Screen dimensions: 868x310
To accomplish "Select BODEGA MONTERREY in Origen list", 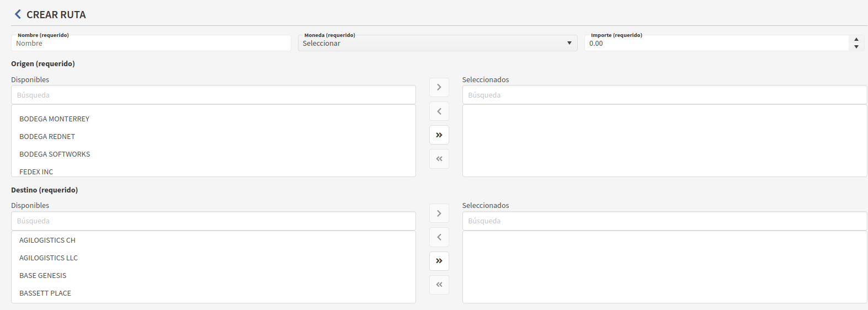I will click(54, 119).
